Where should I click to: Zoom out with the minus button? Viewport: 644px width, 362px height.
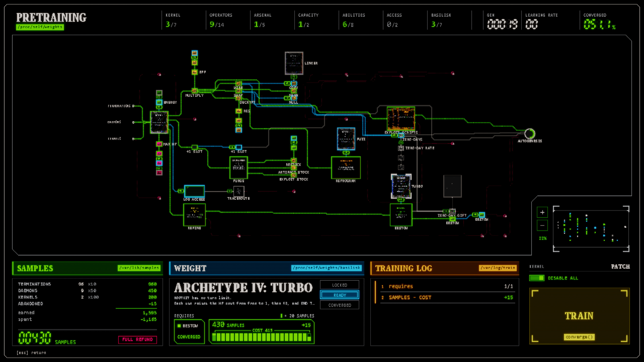(542, 226)
